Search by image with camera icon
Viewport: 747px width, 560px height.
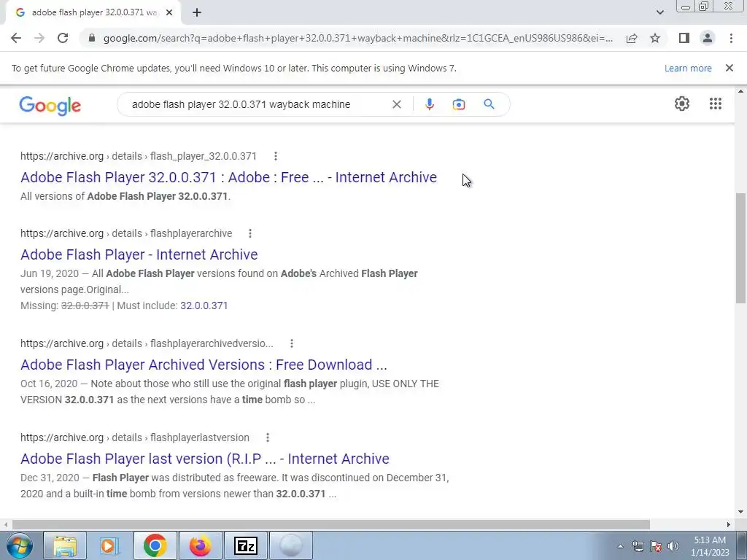[x=458, y=104]
